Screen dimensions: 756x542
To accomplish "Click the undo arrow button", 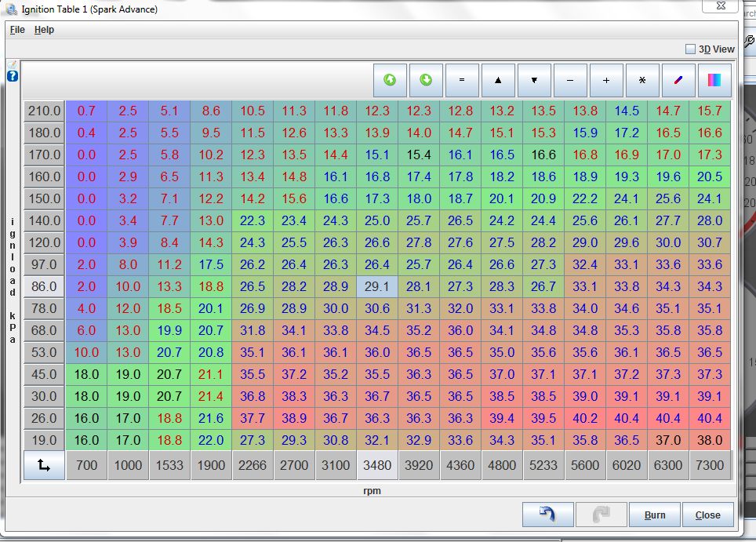I will click(x=547, y=515).
